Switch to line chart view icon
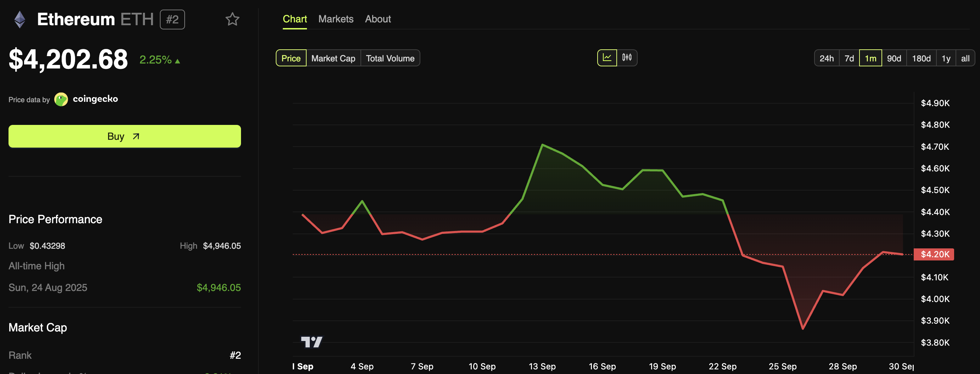The width and height of the screenshot is (980, 374). [607, 58]
